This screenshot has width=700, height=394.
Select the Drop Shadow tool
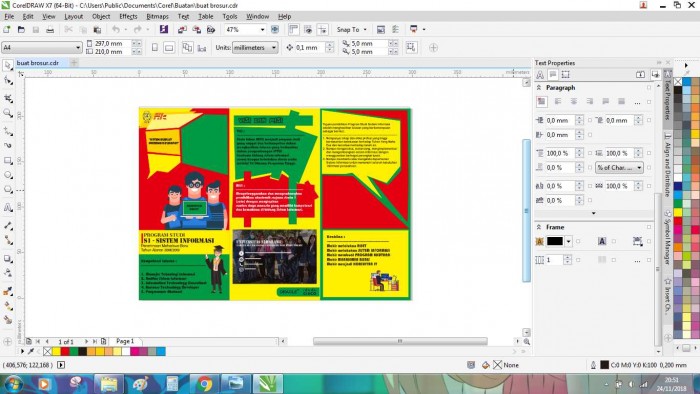pos(8,259)
